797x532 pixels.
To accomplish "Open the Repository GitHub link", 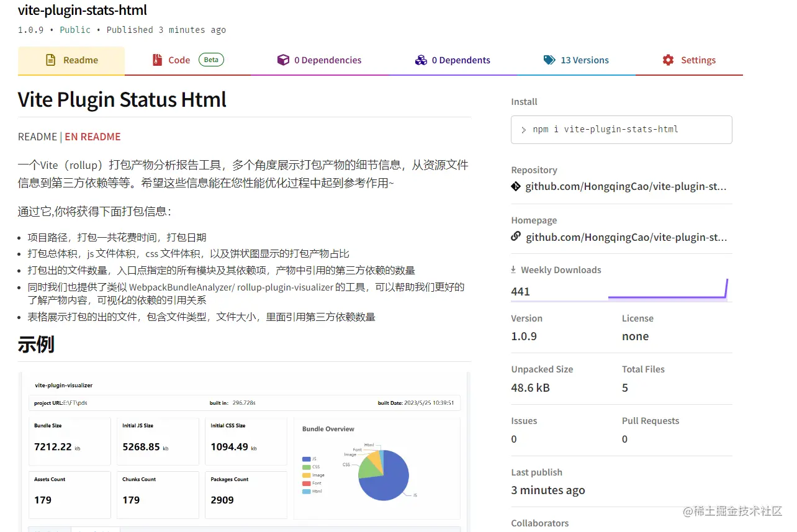I will point(626,186).
